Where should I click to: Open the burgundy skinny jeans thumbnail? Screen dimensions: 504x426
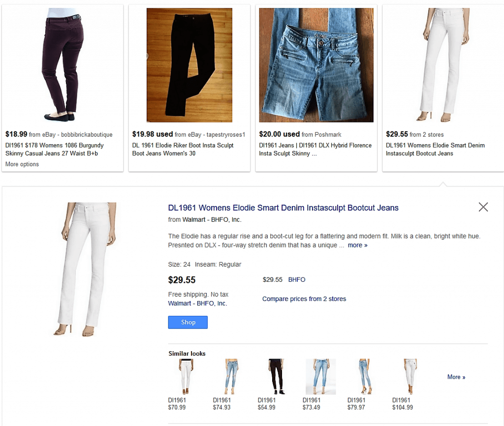63,64
